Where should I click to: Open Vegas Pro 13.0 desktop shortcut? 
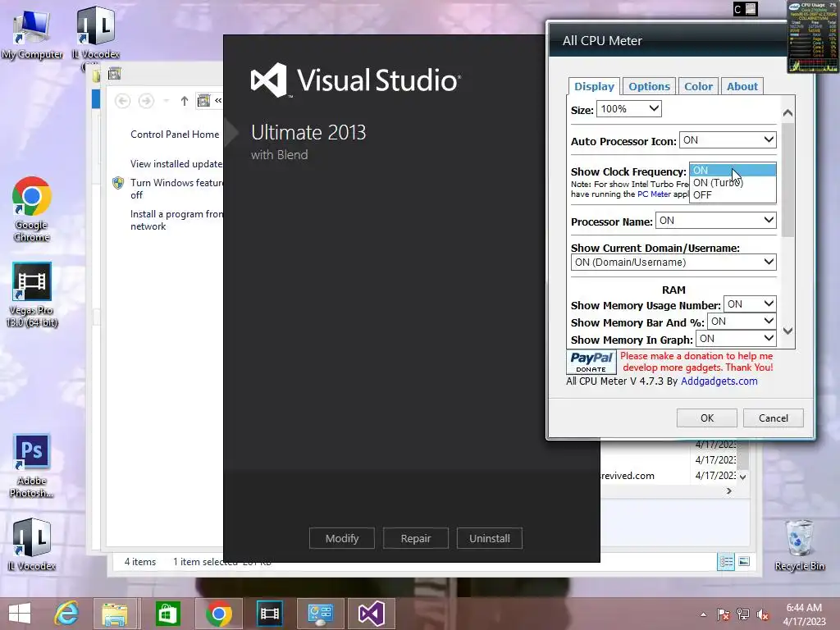[32, 294]
